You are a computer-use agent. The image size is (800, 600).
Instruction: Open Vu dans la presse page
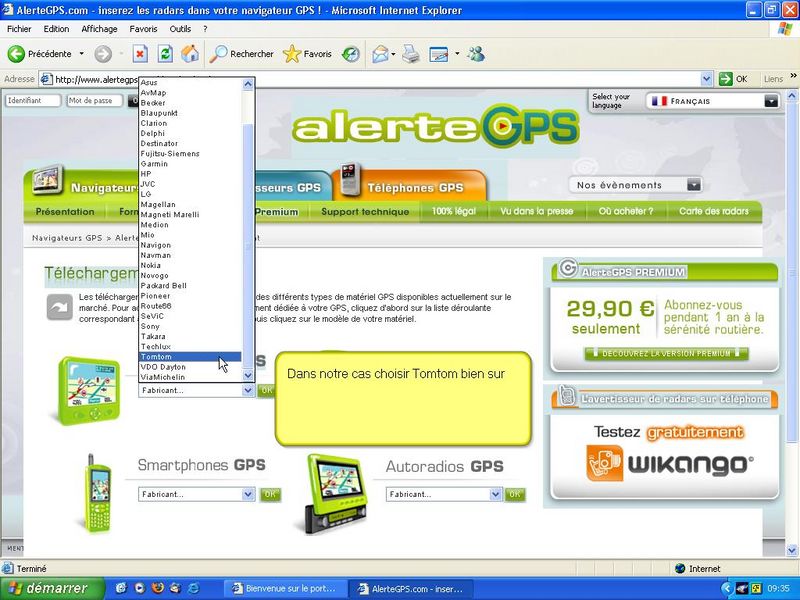click(x=537, y=211)
